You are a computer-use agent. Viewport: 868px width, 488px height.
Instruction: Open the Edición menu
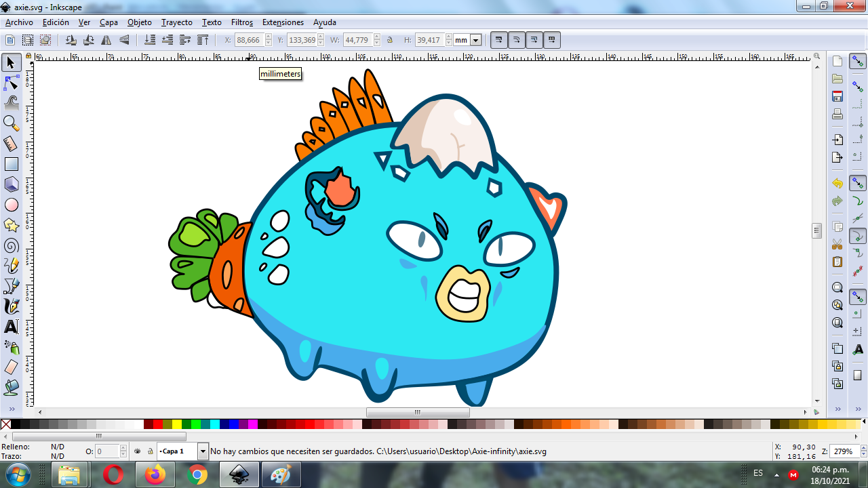point(56,22)
